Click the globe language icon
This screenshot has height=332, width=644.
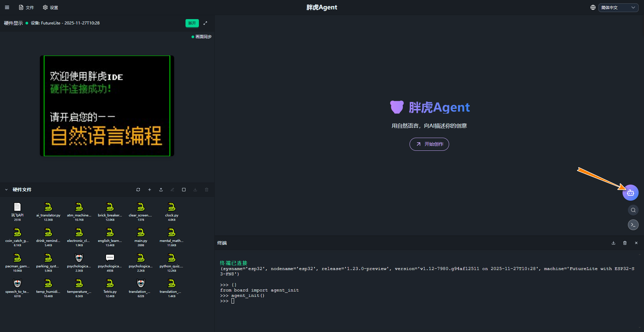tap(593, 7)
